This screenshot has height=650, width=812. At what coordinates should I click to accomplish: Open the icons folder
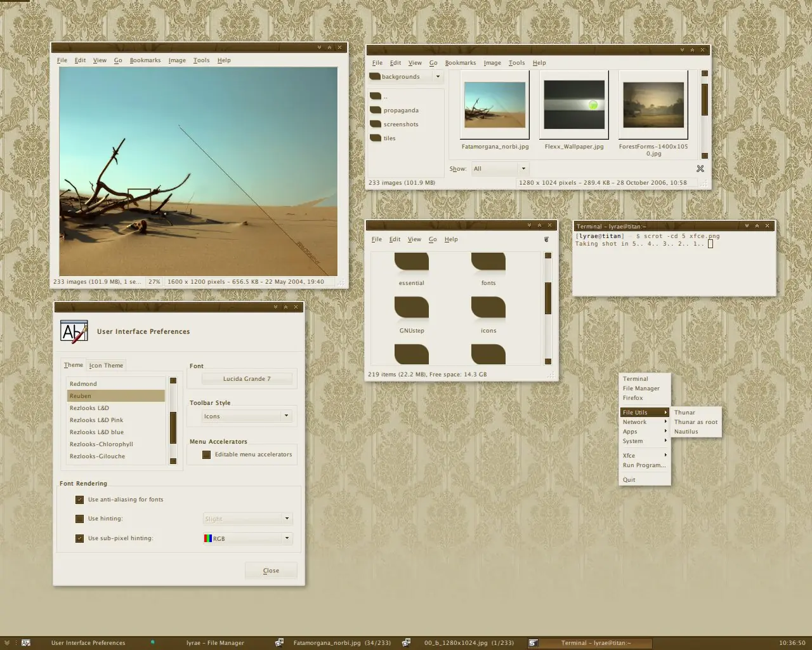pos(488,307)
